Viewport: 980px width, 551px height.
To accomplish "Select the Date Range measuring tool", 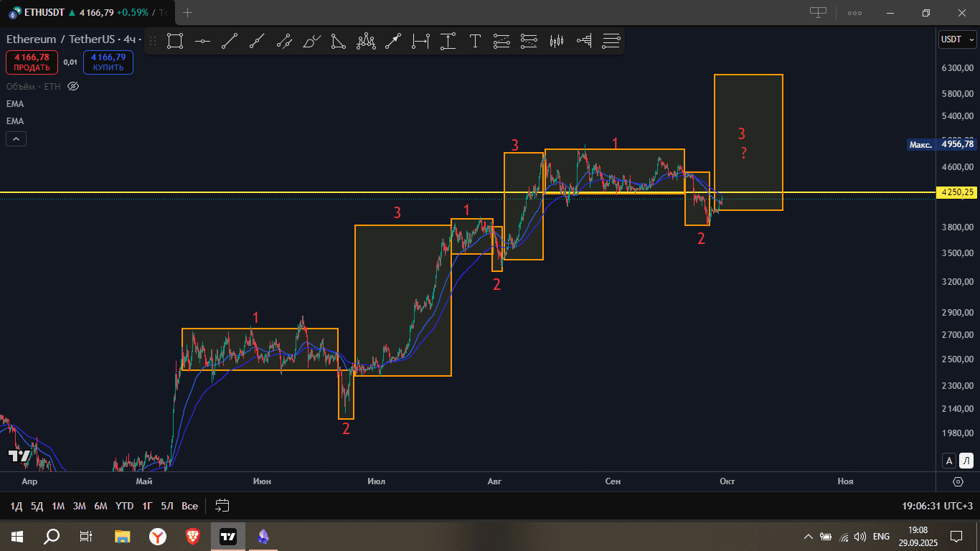I will click(420, 42).
